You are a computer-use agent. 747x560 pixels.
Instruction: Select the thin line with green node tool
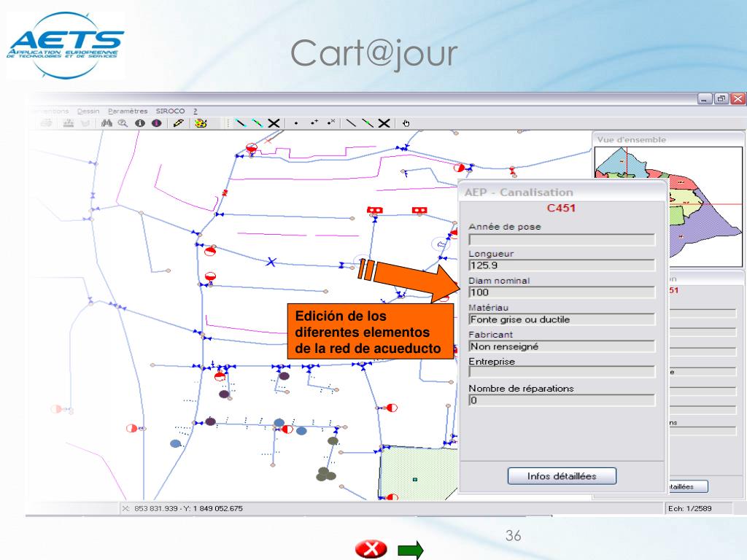[368, 123]
